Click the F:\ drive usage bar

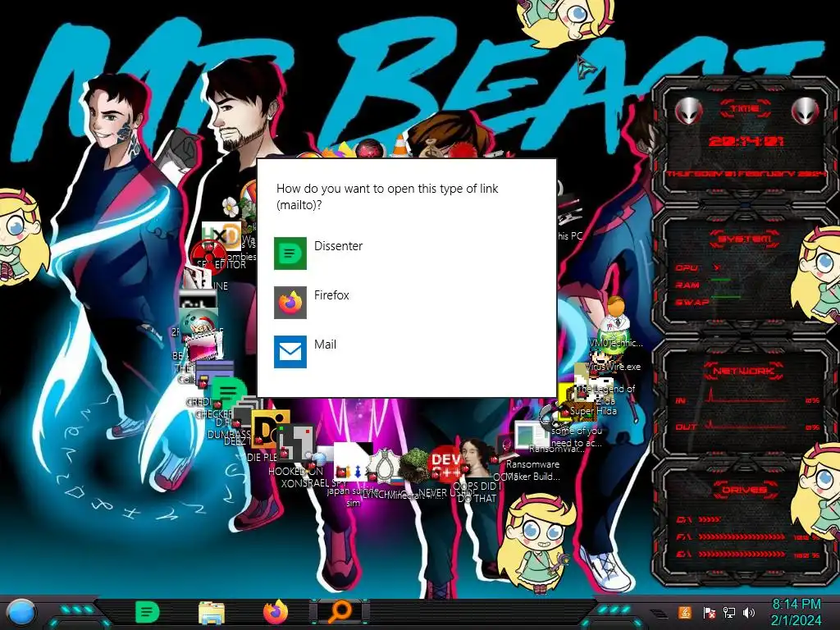click(742, 536)
